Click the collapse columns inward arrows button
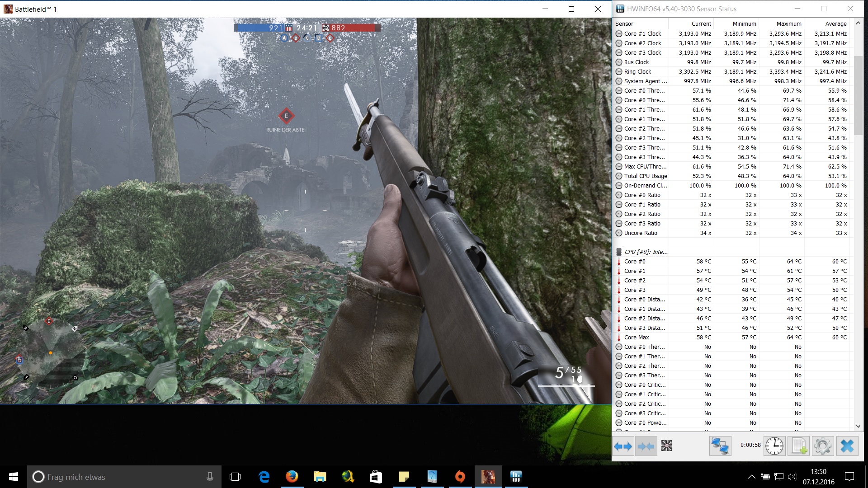 pyautogui.click(x=646, y=446)
